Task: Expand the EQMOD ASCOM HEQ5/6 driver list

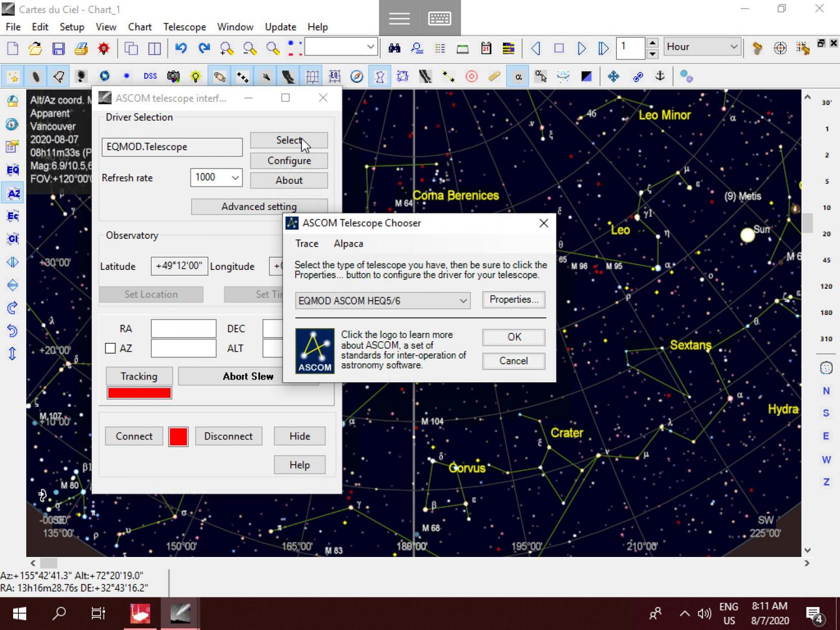Action: (x=463, y=301)
